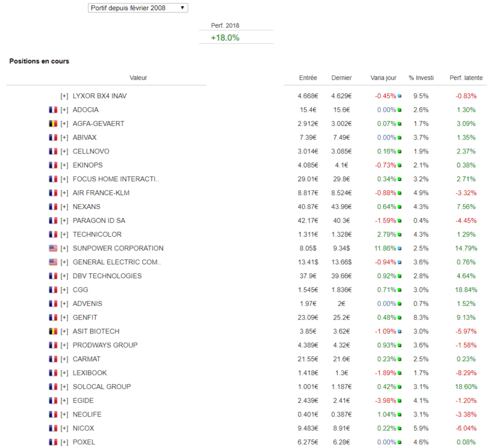Image resolution: width=487 pixels, height=448 pixels.
Task: Expand the LYXOR BX4 INAV row
Action: tap(64, 96)
